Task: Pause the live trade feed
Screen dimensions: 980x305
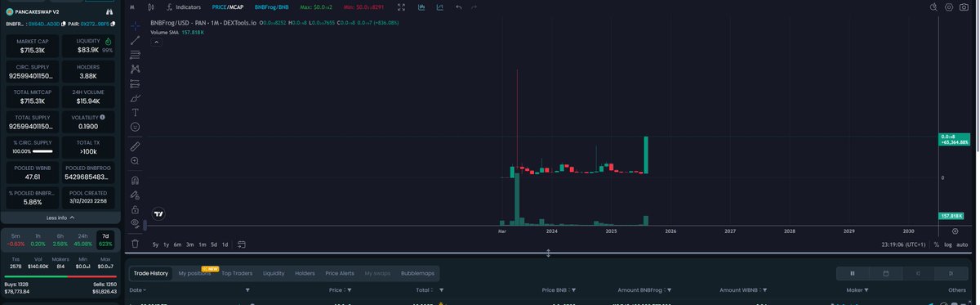Action: [853, 273]
